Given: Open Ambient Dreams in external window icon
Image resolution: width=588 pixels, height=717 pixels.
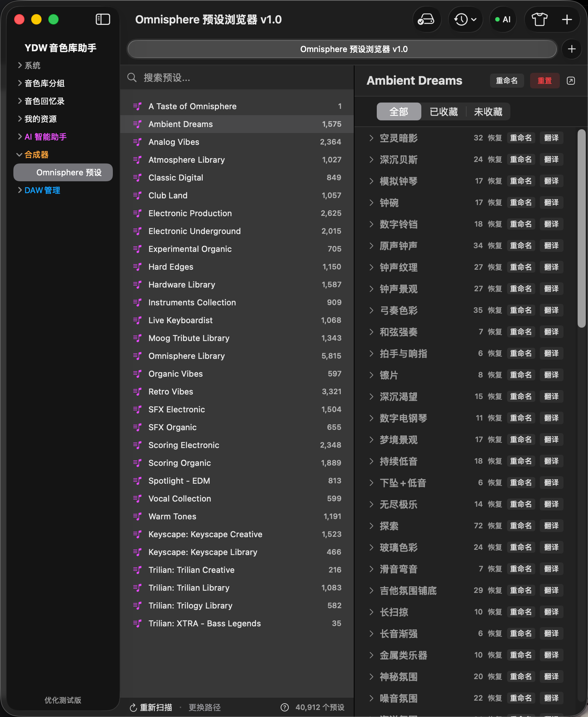Looking at the screenshot, I should coord(571,81).
